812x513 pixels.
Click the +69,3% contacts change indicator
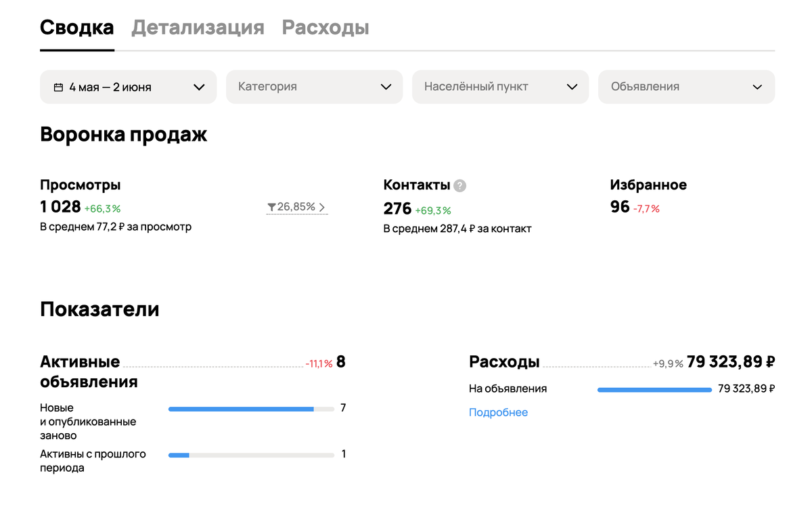(x=433, y=210)
